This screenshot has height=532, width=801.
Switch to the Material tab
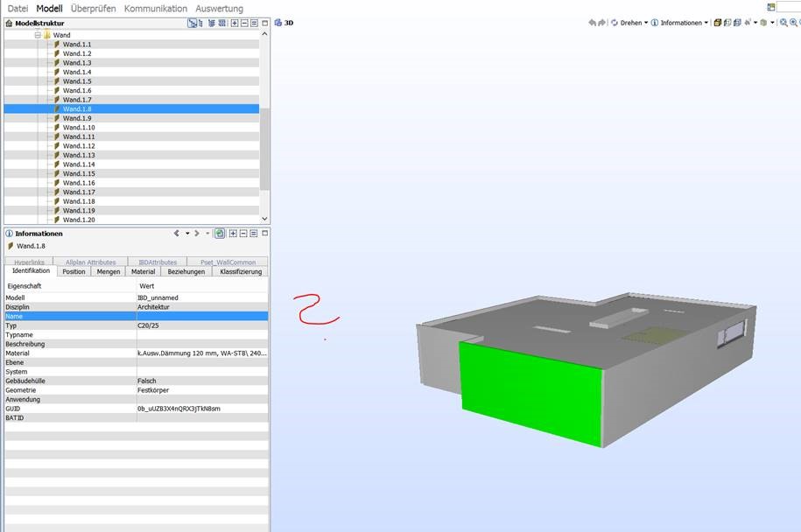(x=143, y=271)
